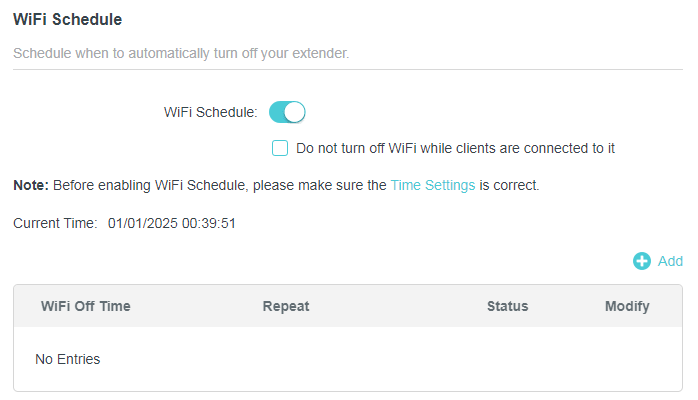Click the "clients are connected to it" label text

[x=526, y=148]
